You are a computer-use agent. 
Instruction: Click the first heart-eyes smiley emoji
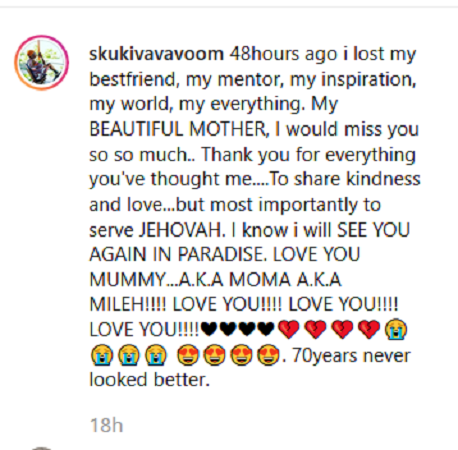pyautogui.click(x=188, y=355)
